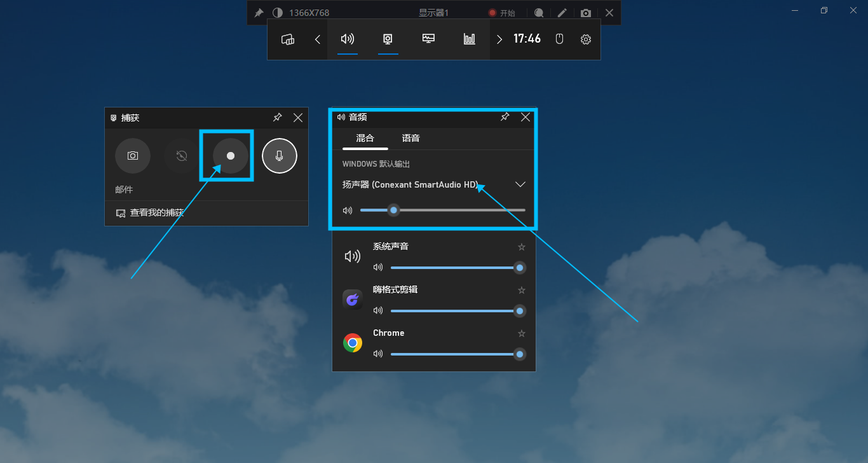
Task: Toggle the microphone in the Capture panel
Action: pos(280,156)
